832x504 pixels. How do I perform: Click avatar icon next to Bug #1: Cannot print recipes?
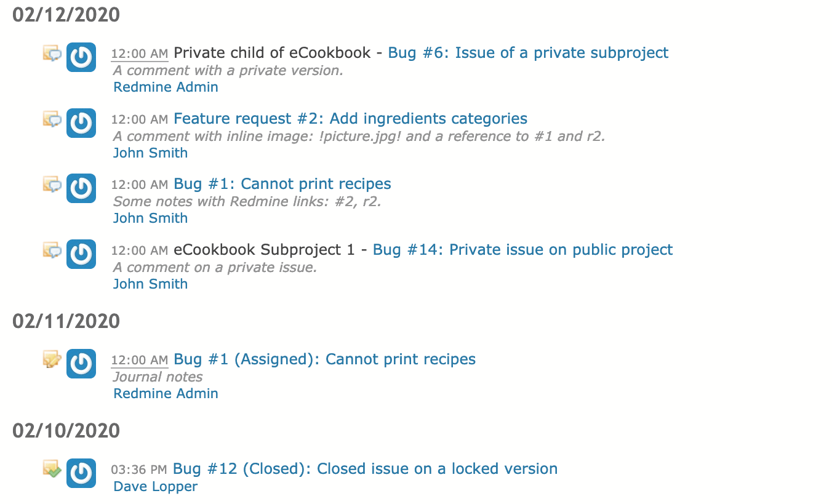click(x=81, y=188)
